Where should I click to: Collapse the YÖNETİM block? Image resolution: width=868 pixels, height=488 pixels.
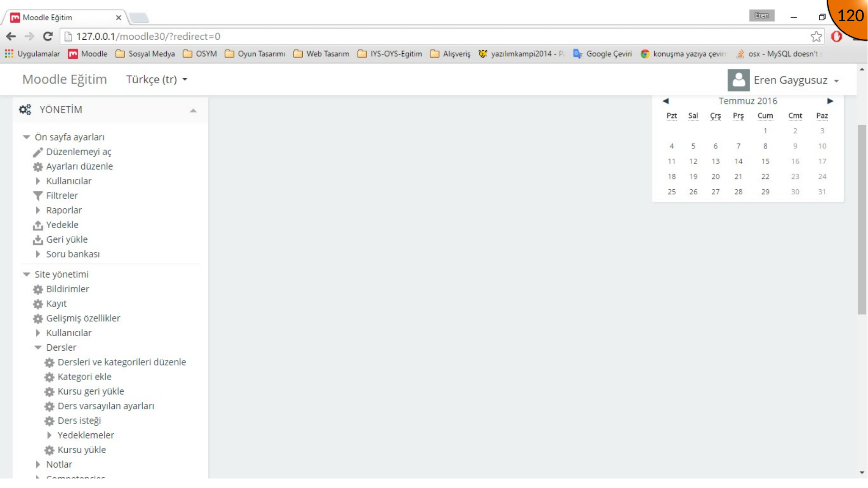tap(193, 110)
